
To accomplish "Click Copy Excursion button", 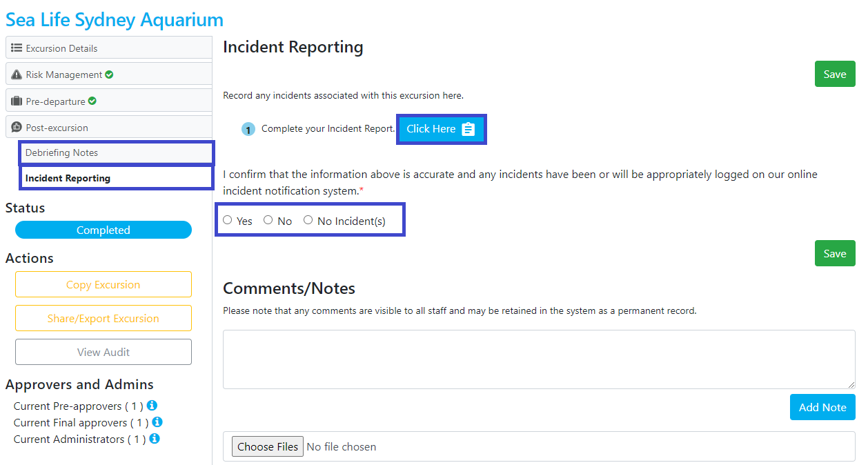I will 103,284.
